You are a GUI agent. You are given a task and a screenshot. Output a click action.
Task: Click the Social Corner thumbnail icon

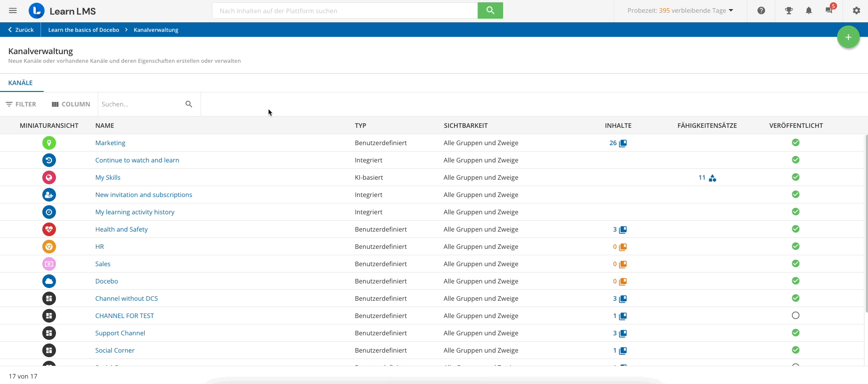49,350
